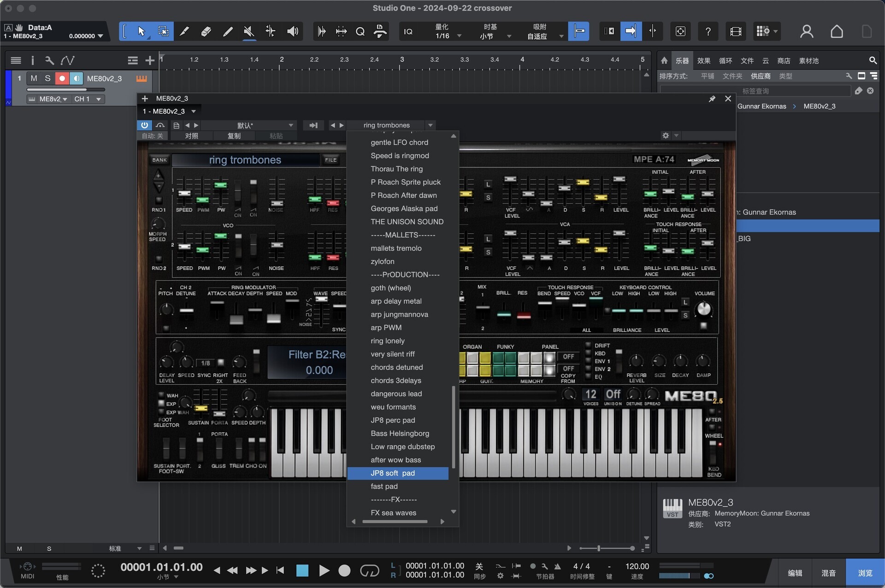
Task: Click the 混音 mix button
Action: pyautogui.click(x=828, y=573)
